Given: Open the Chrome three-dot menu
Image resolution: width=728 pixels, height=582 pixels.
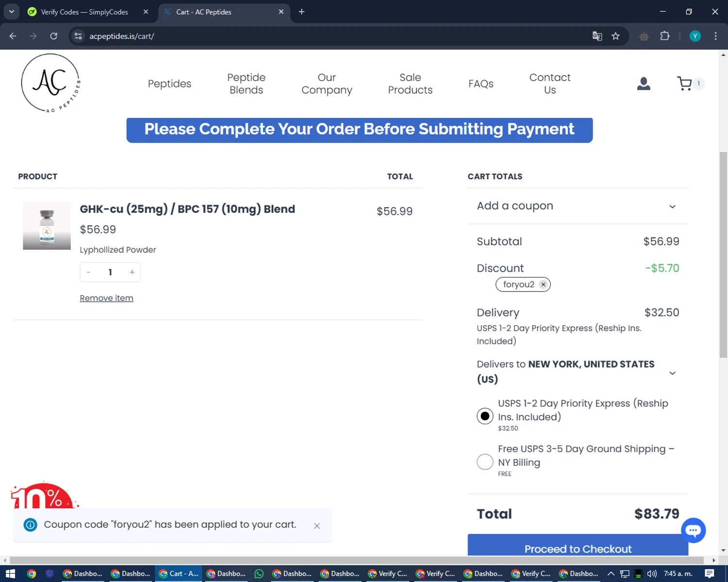Looking at the screenshot, I should (715, 36).
